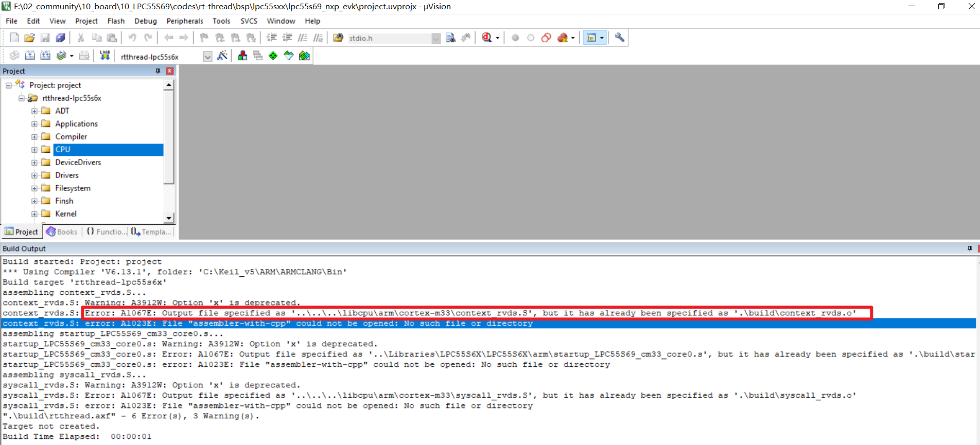Image resolution: width=980 pixels, height=445 pixels.
Task: Expand the Drivers folder in project tree
Action: [34, 175]
